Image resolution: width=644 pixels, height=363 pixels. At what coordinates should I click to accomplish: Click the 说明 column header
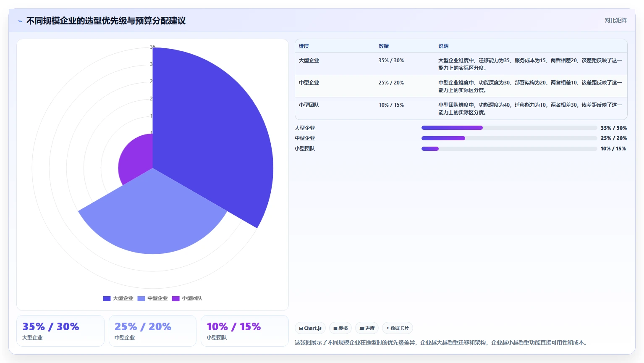click(443, 46)
